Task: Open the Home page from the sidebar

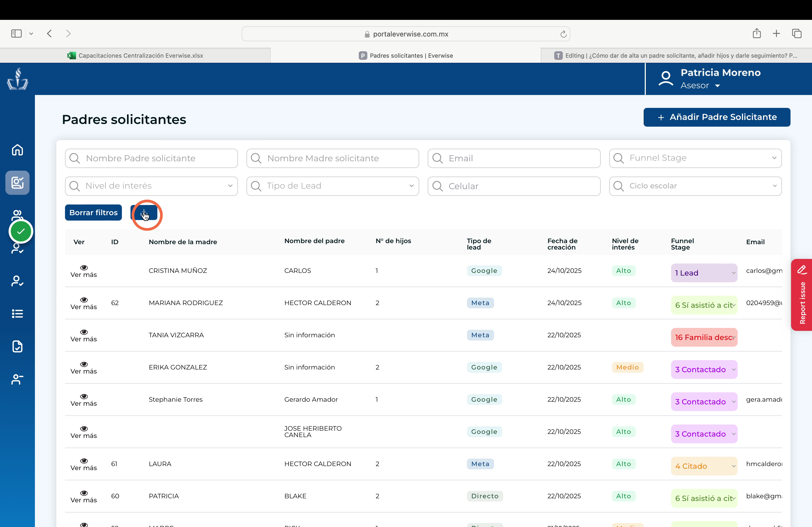Action: 17,150
